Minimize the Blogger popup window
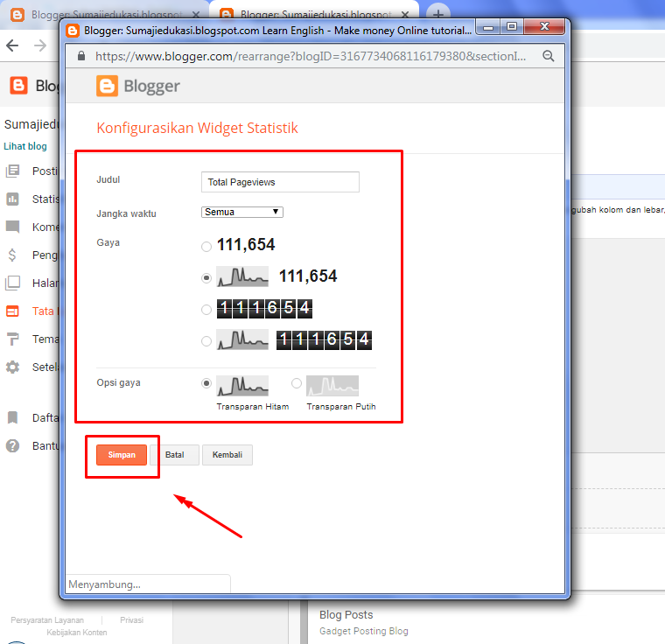The width and height of the screenshot is (665, 644). 488,28
